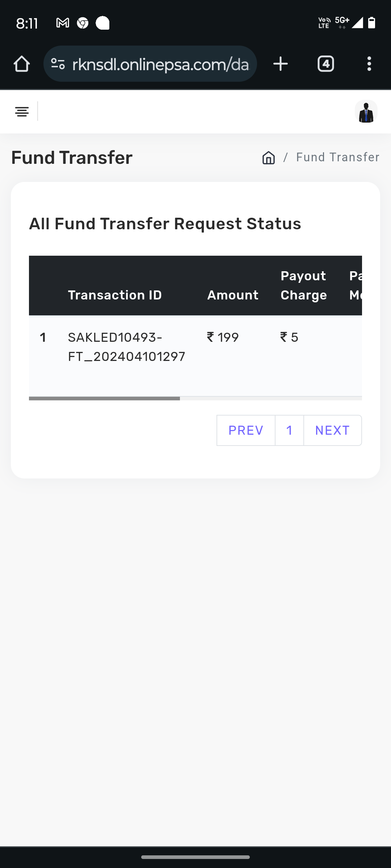This screenshot has width=391, height=868.
Task: Tap the user profile avatar
Action: coord(366,112)
